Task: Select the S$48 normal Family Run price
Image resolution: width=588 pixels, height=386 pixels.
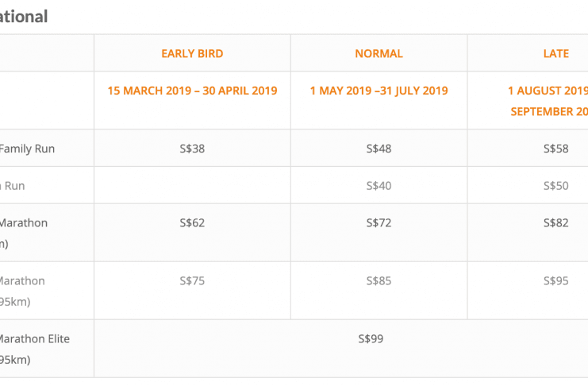Action: [379, 149]
